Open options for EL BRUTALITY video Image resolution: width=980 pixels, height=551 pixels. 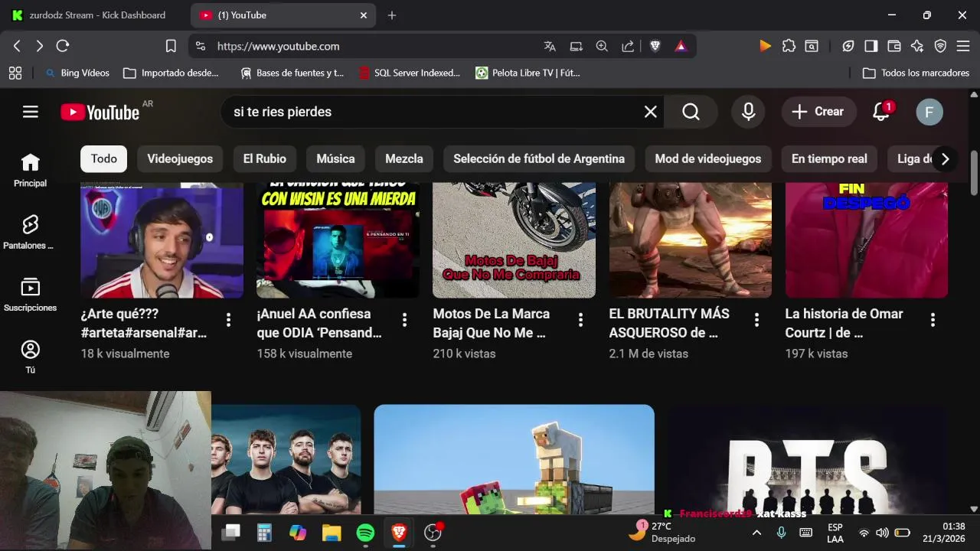tap(756, 320)
